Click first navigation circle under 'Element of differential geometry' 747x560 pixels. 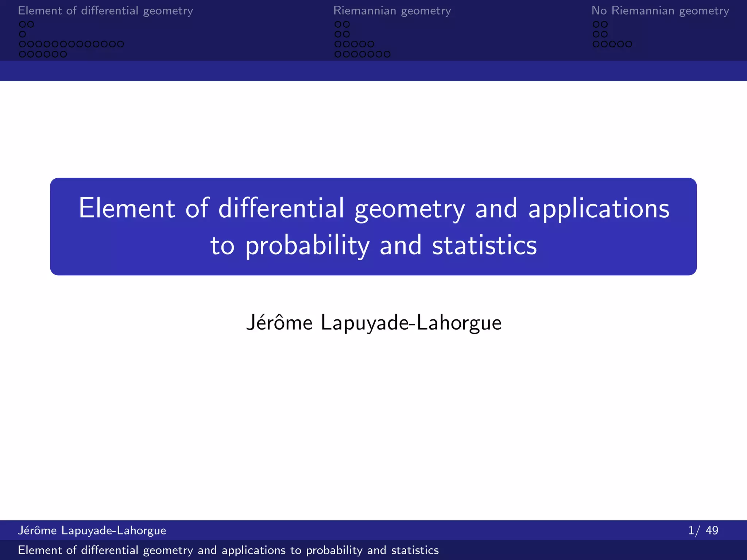coord(22,24)
